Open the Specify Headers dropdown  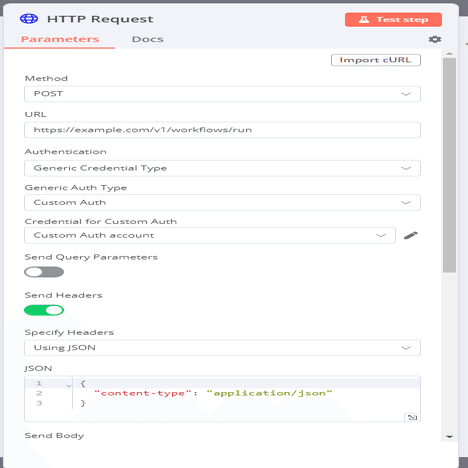pyautogui.click(x=222, y=348)
